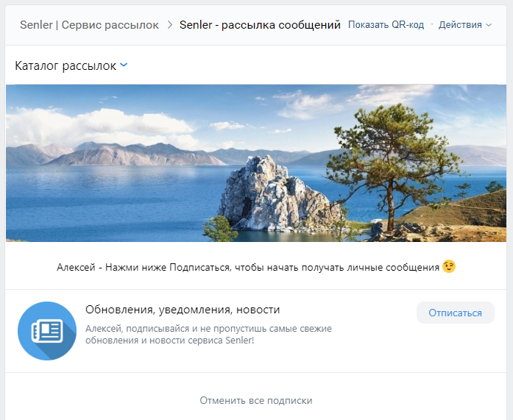Open the Senler | Сервис рассылок breadcrumb
This screenshot has width=513, height=420.
coord(89,25)
